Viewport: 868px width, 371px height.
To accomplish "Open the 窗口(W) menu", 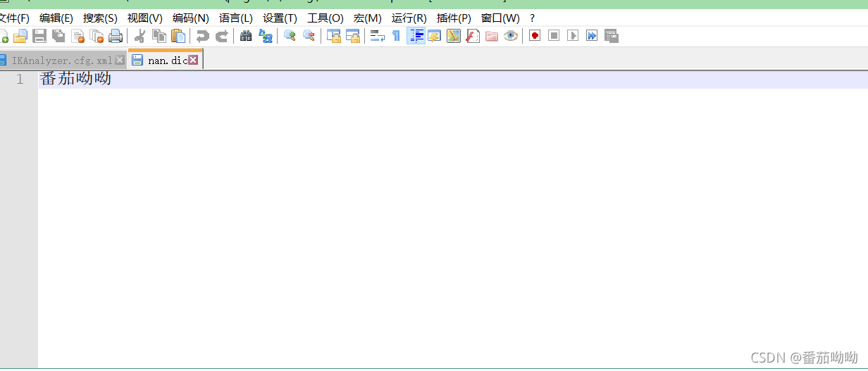I will (x=500, y=18).
